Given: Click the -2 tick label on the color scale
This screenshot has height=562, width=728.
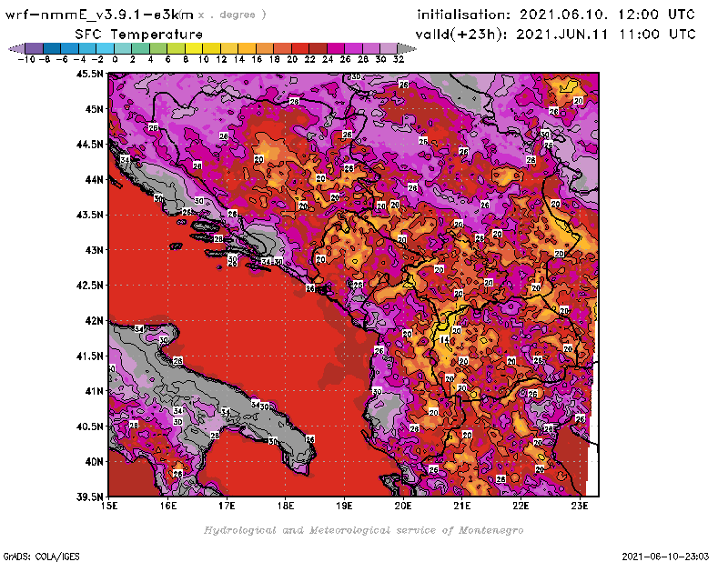Looking at the screenshot, I should coord(97,59).
